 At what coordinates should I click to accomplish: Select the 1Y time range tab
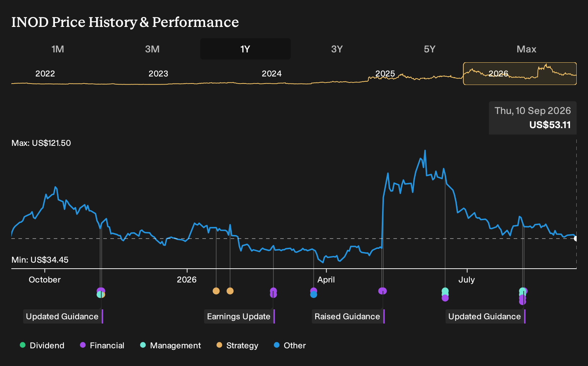click(246, 49)
